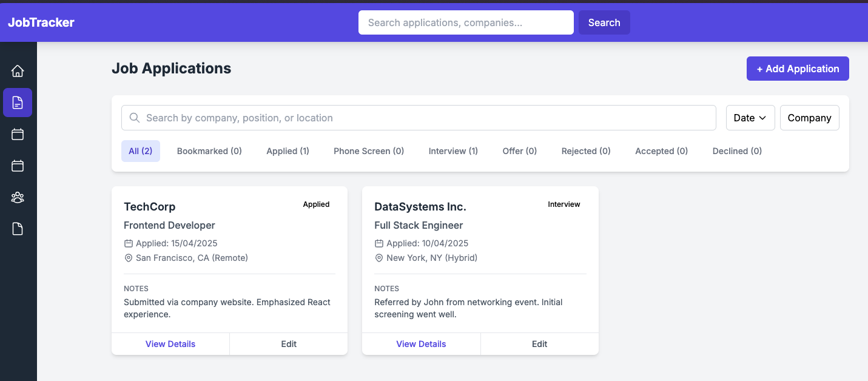Focus the search by company, position field
The height and width of the screenshot is (381, 868).
419,118
